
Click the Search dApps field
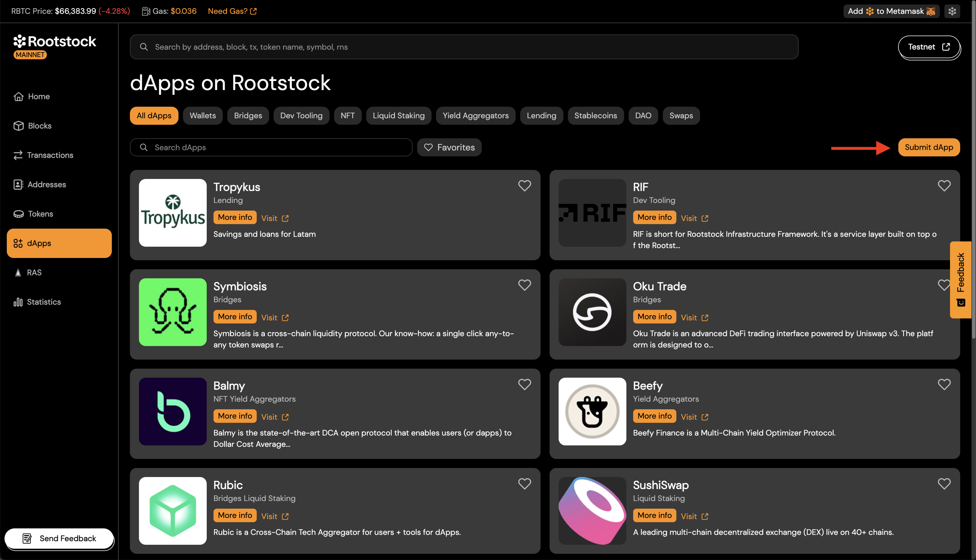click(271, 147)
